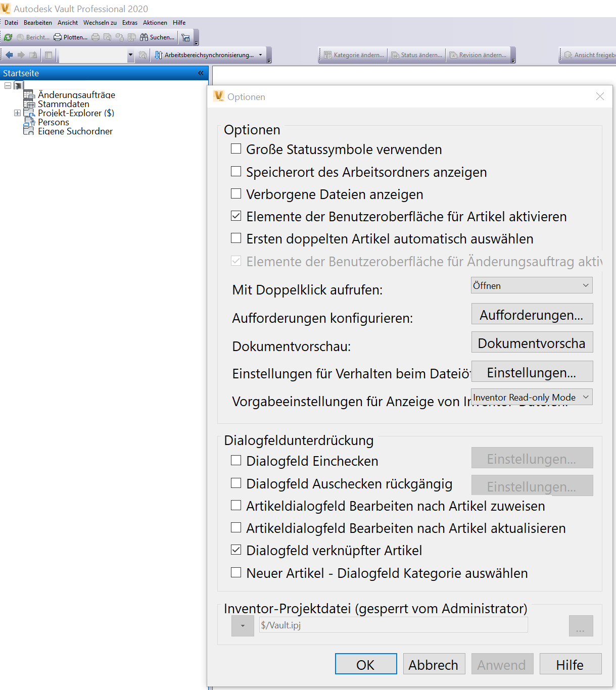Open the Wechseln zu menu

tap(100, 23)
